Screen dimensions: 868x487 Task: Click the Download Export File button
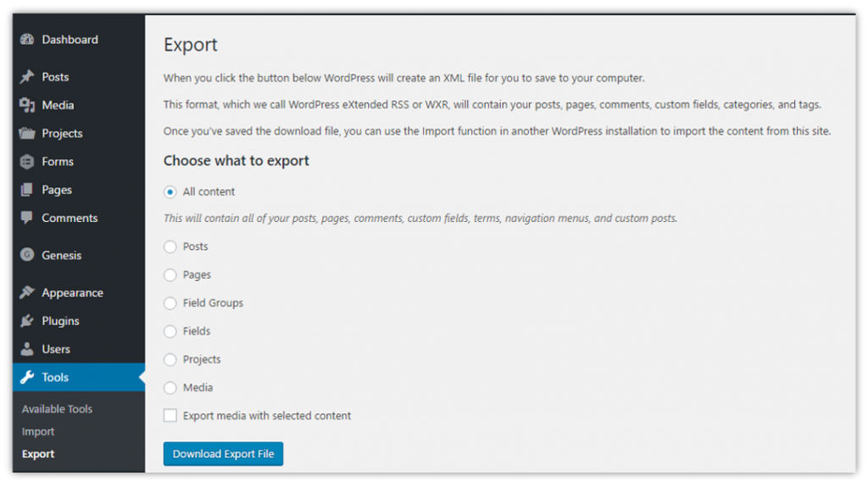pyautogui.click(x=223, y=454)
